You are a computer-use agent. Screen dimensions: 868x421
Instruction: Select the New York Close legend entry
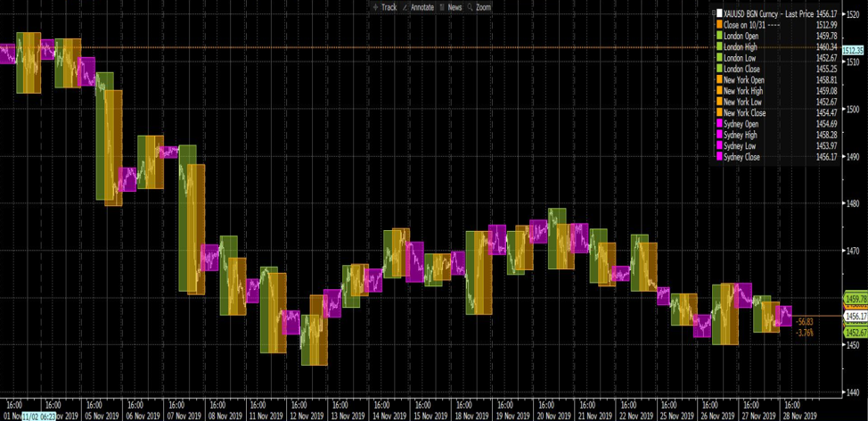tap(744, 113)
